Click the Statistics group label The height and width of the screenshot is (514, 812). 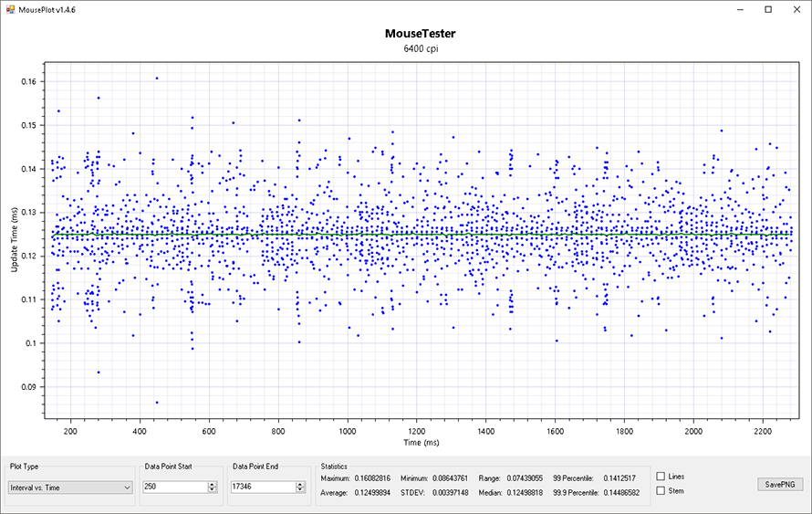coord(334,467)
